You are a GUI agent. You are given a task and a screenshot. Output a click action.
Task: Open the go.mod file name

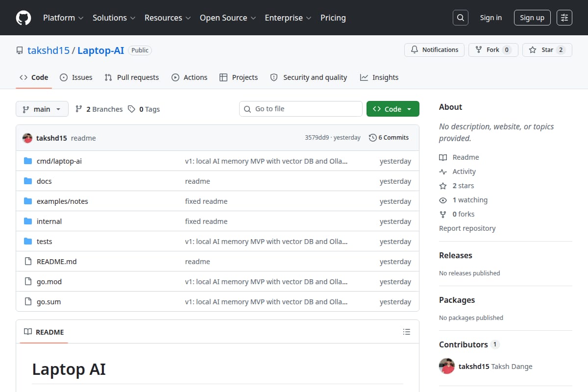49,282
